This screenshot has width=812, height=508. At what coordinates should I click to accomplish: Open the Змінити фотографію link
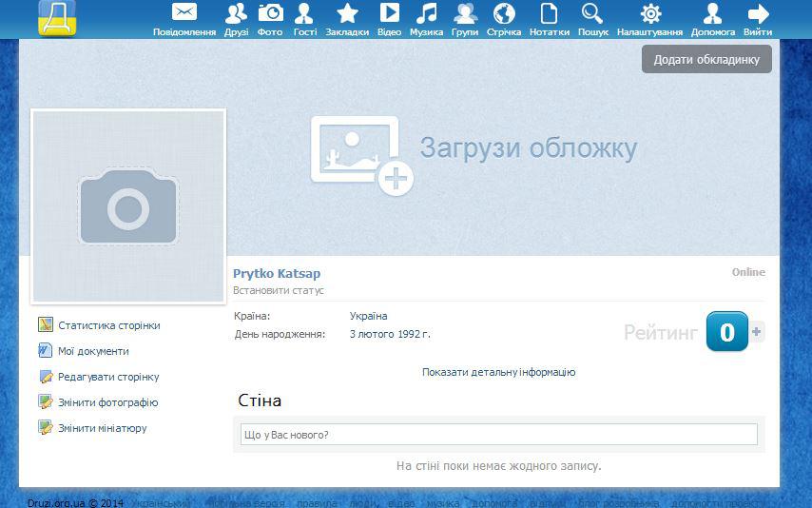pyautogui.click(x=107, y=402)
